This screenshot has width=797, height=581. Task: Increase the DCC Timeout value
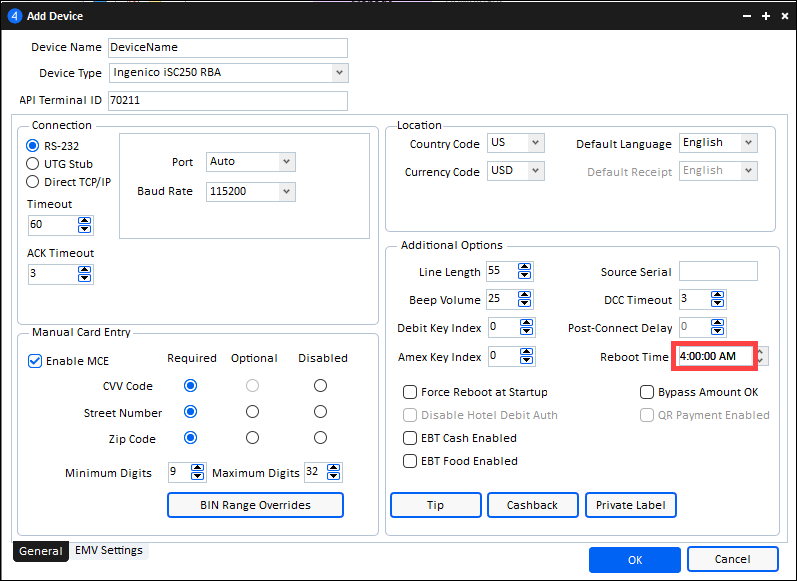tap(718, 295)
